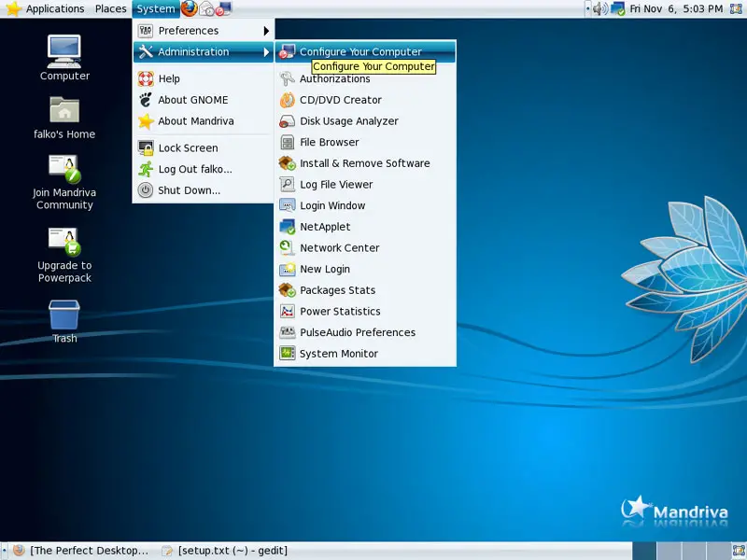747x560 pixels.
Task: Click the Preferences menu icon
Action: pyautogui.click(x=146, y=31)
